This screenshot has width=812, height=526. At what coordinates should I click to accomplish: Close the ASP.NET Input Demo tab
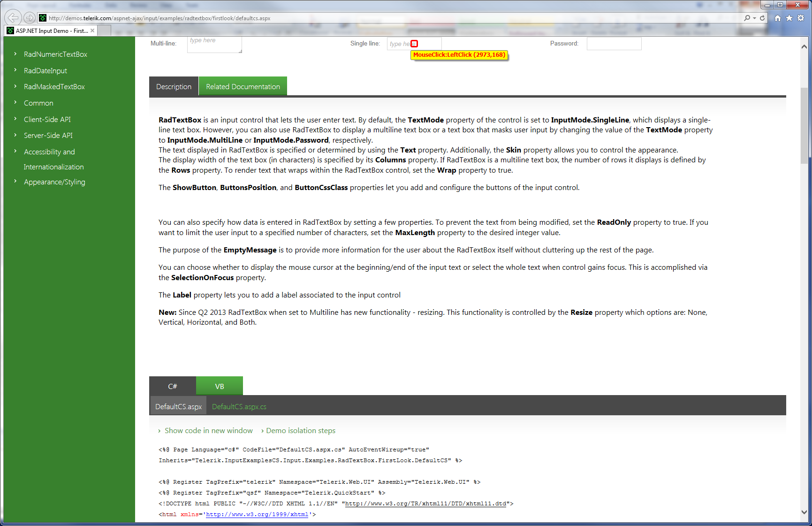pyautogui.click(x=92, y=30)
